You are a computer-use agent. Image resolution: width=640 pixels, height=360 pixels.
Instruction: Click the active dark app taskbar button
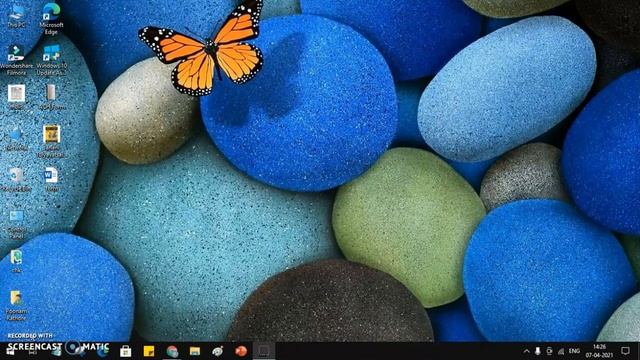point(264,351)
